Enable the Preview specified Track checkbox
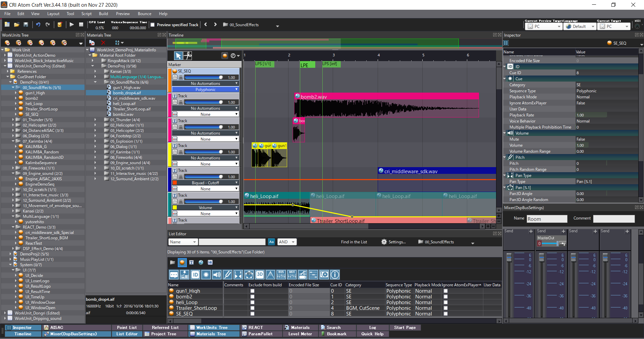The height and width of the screenshot is (339, 644). [x=153, y=25]
